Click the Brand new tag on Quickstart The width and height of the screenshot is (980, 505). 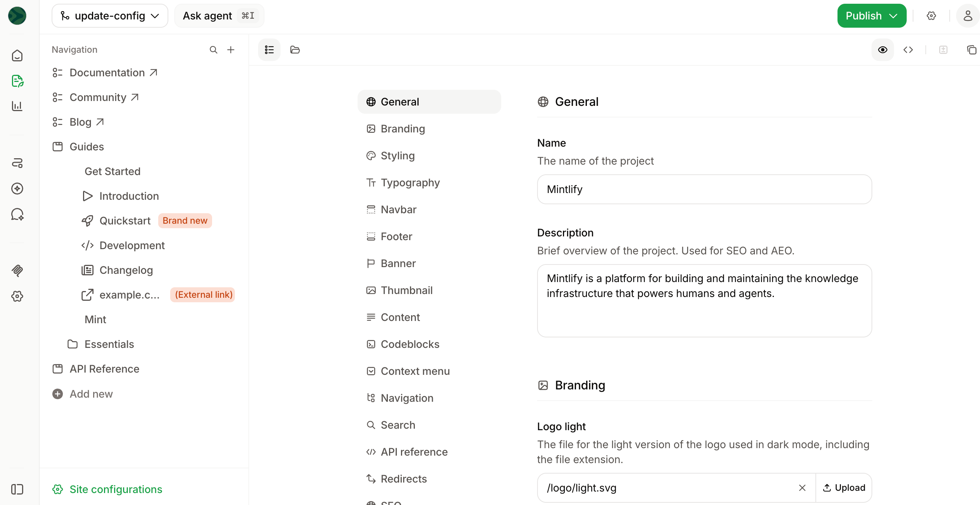pos(185,221)
